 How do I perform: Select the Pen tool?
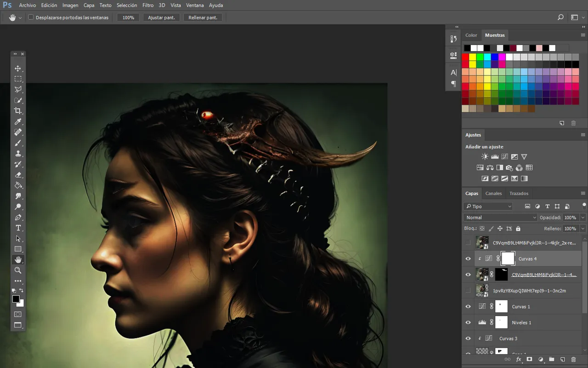click(x=18, y=217)
